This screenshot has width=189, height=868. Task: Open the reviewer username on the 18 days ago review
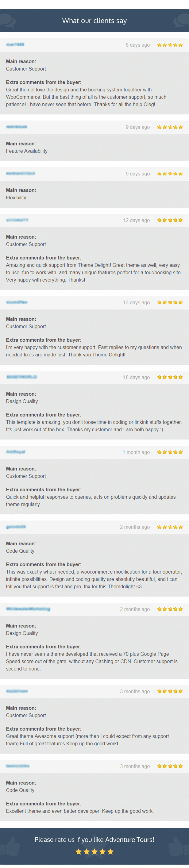click(21, 377)
